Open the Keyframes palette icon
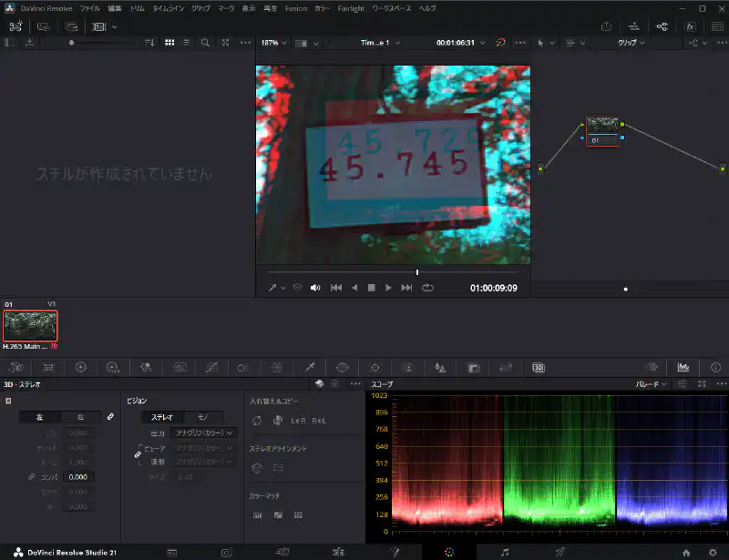This screenshot has width=729, height=560. 652,368
